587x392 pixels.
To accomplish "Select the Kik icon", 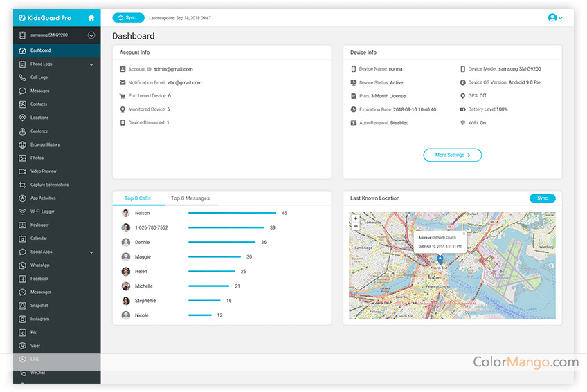I will pos(22,333).
